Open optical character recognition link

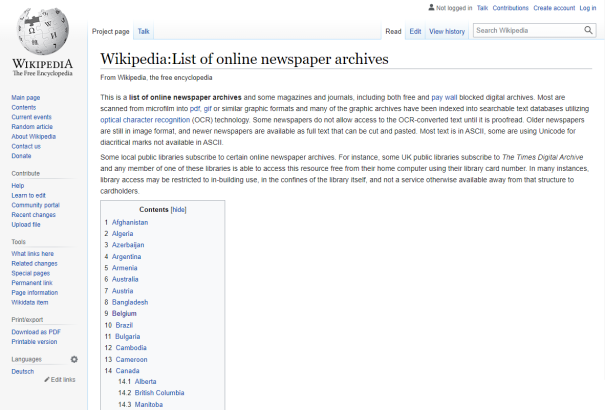pyautogui.click(x=145, y=120)
